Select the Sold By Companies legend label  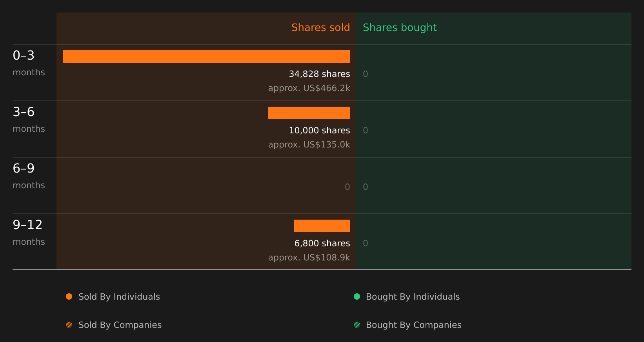click(120, 325)
